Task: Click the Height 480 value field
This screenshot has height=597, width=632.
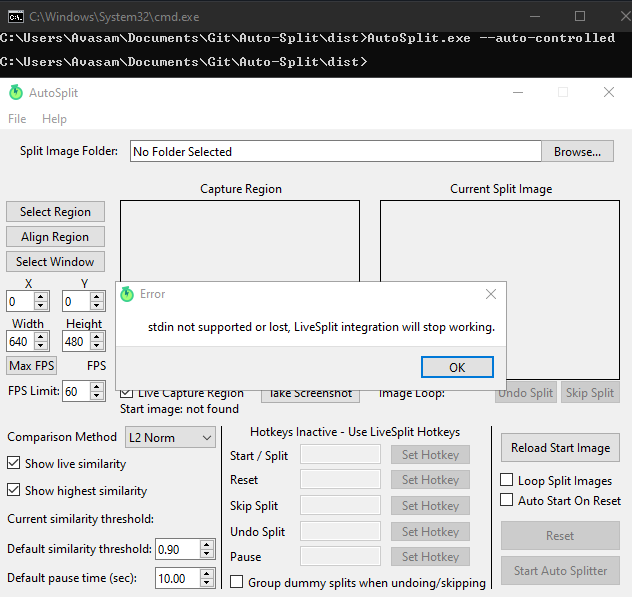Action: coord(77,341)
